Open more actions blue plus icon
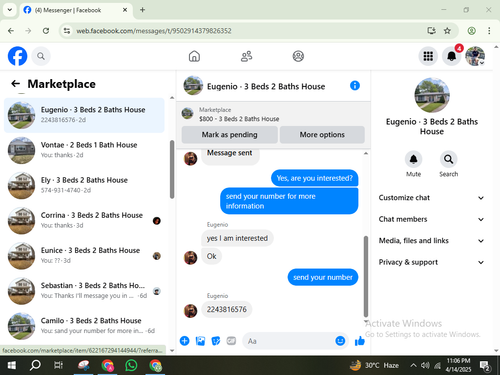 pos(184,341)
